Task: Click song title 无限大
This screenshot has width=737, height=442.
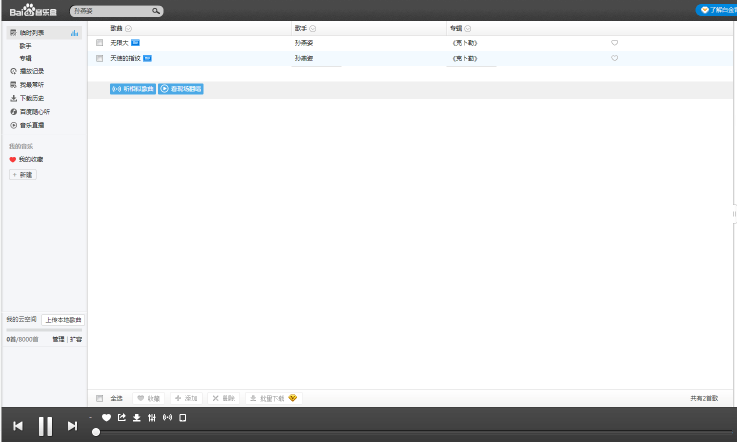Action: pyautogui.click(x=119, y=43)
